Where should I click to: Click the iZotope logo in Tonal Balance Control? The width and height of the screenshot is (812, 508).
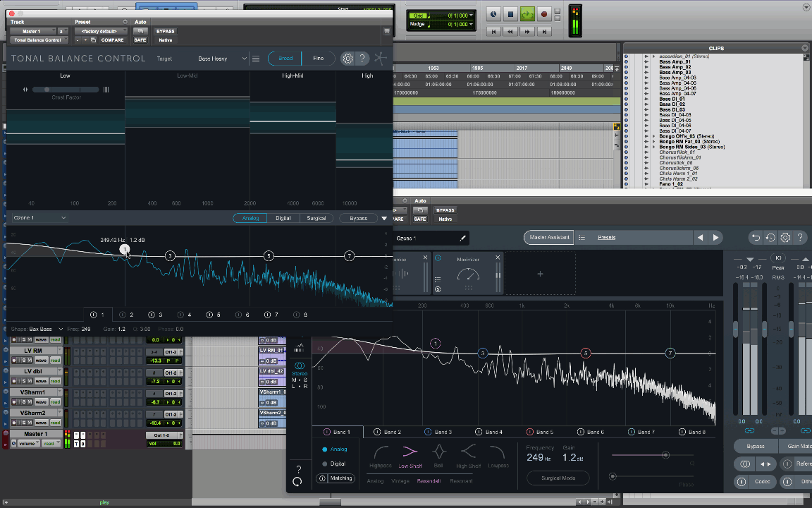point(381,59)
